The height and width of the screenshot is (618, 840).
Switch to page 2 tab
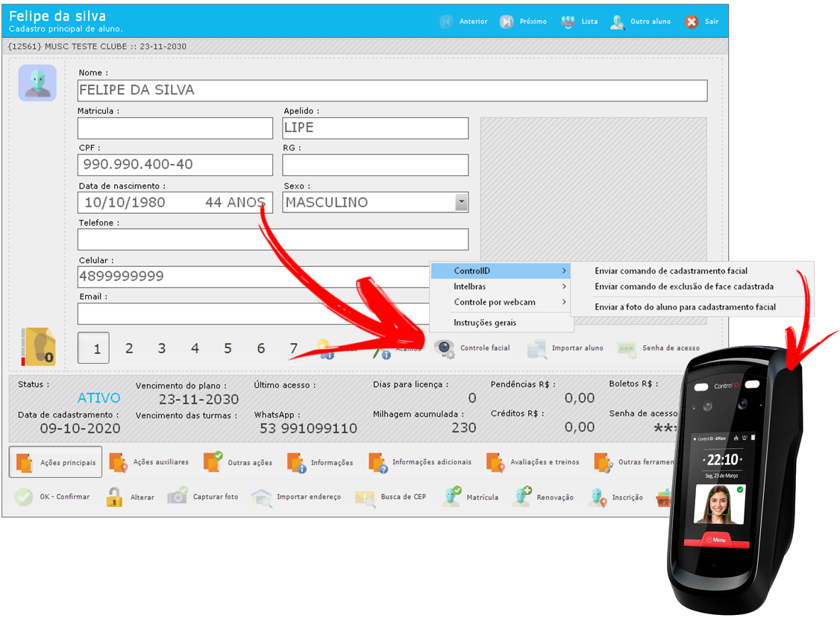tap(129, 348)
